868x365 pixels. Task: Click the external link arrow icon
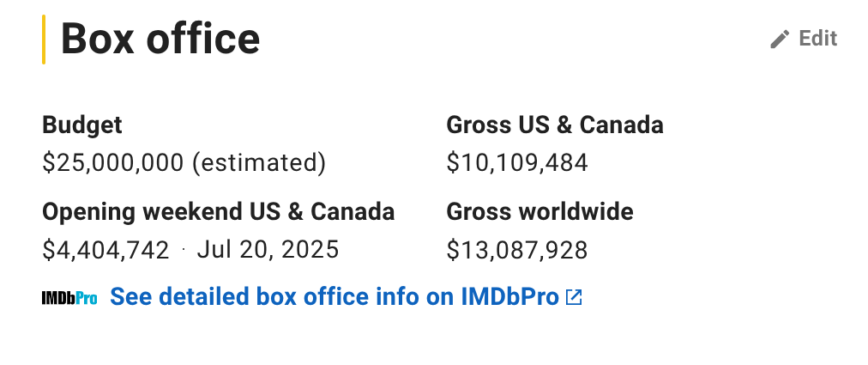574,298
